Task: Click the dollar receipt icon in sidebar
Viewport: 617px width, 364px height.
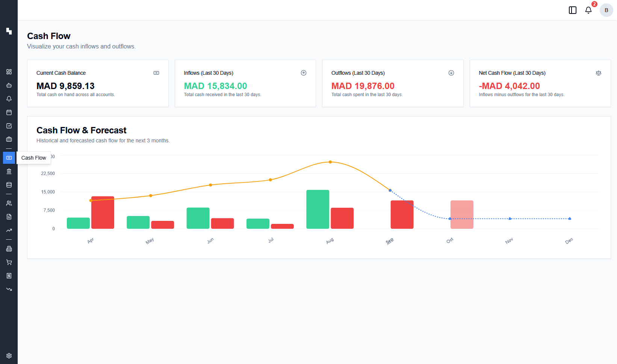Action: click(x=9, y=276)
